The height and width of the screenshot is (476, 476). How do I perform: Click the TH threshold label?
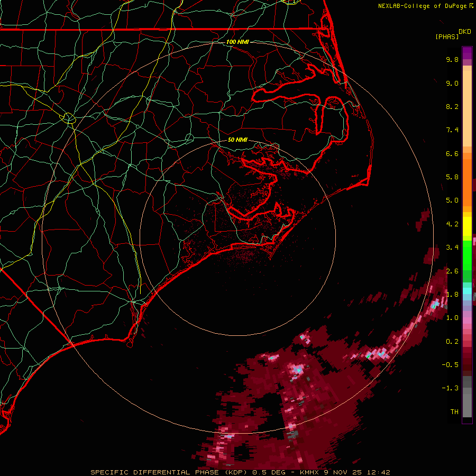click(454, 411)
